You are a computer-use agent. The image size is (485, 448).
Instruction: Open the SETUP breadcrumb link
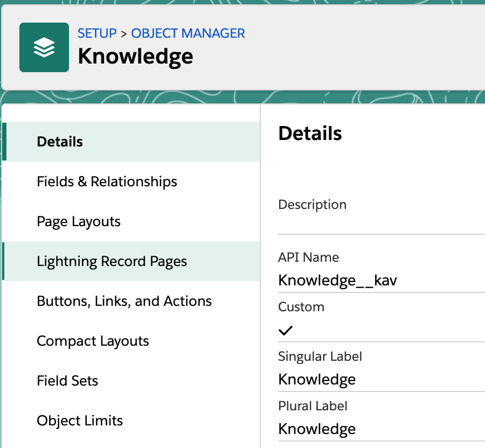pos(97,33)
